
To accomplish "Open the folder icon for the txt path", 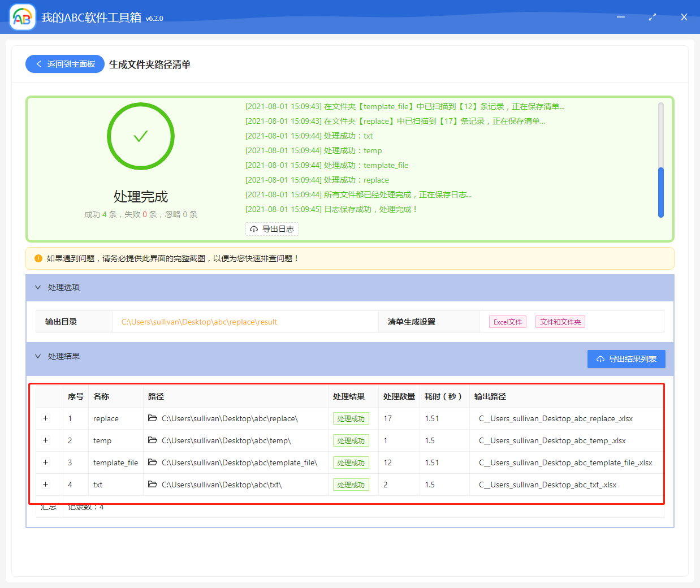I will [x=152, y=485].
